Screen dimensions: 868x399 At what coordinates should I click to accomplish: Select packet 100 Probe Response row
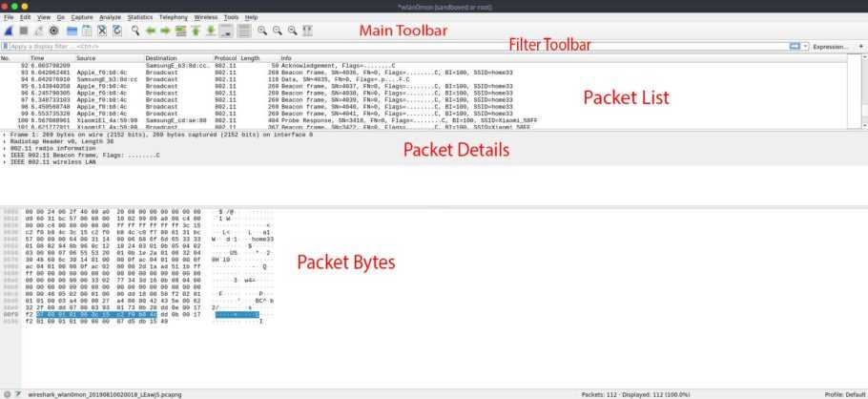point(424,120)
